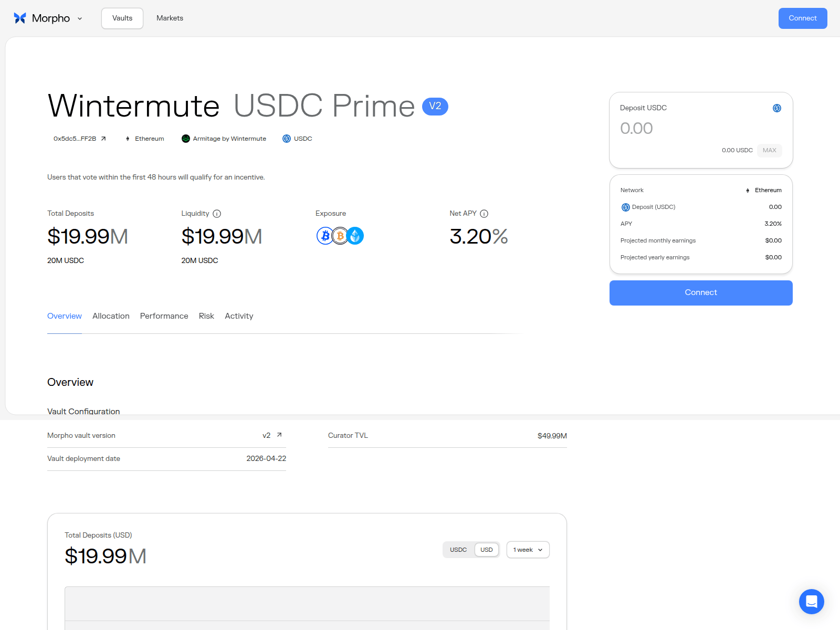Click the Morpho butterfly logo
This screenshot has height=630, width=840.
20,18
